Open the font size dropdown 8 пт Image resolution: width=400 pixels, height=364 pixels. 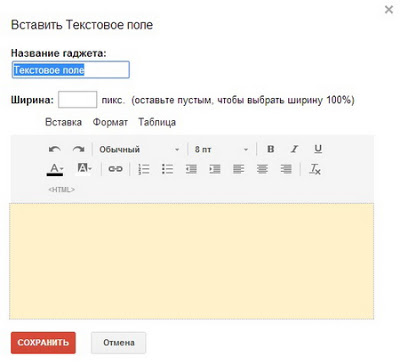222,149
